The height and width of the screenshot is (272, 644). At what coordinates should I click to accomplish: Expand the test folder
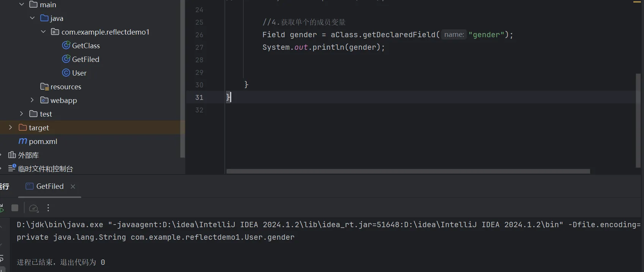coord(22,114)
